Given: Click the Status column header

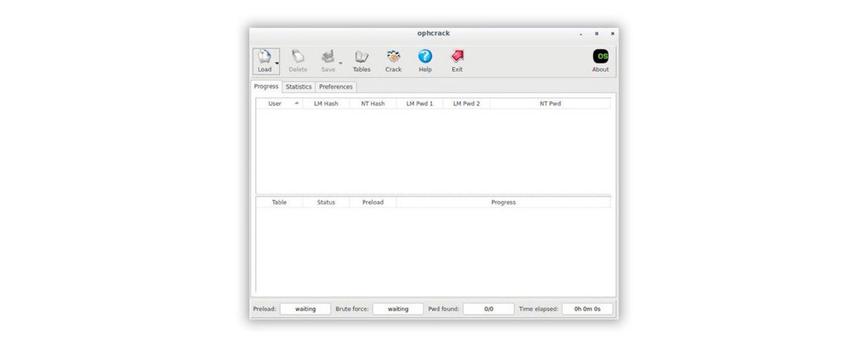Looking at the screenshot, I should coord(326,203).
